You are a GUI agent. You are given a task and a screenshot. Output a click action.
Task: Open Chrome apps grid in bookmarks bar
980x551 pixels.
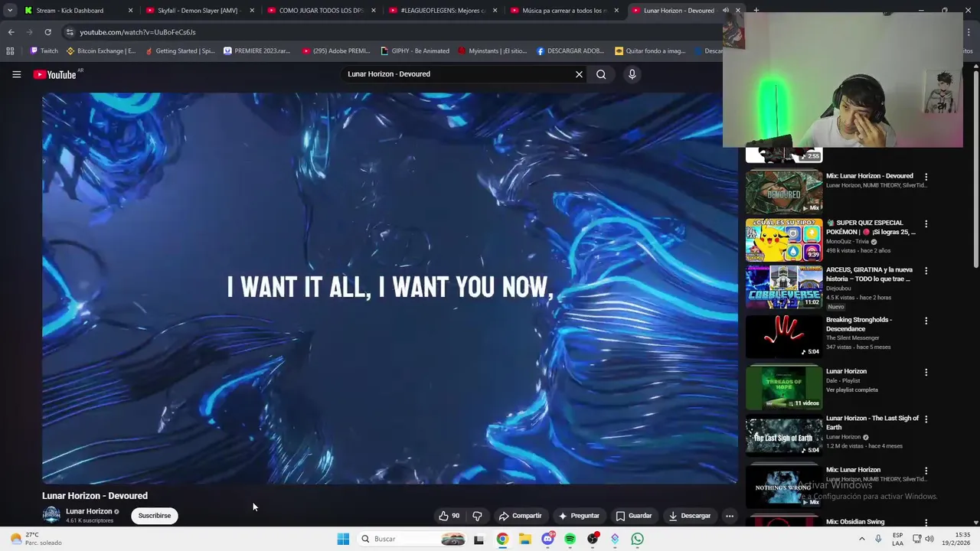pos(10,51)
